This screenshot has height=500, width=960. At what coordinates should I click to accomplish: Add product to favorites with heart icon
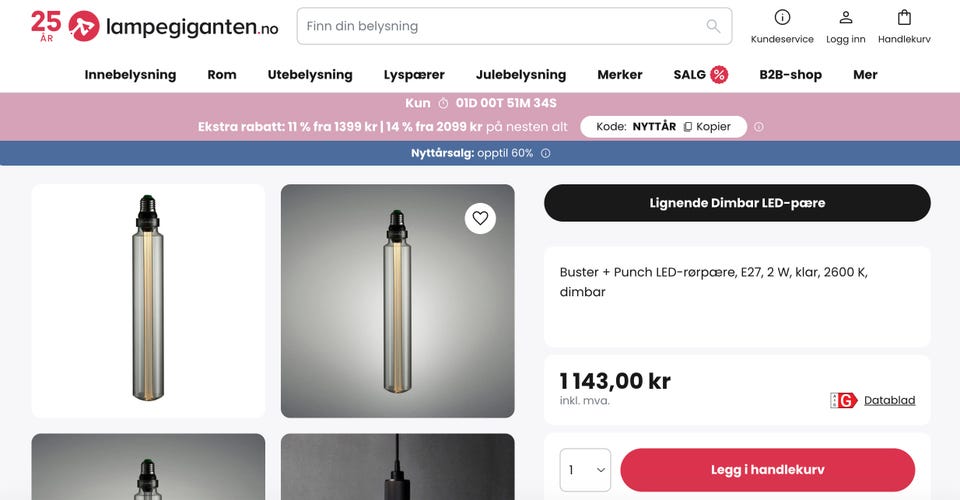[480, 218]
